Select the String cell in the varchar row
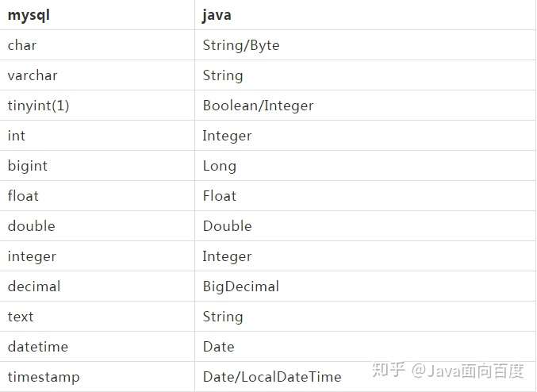The width and height of the screenshot is (537, 392). (x=223, y=75)
